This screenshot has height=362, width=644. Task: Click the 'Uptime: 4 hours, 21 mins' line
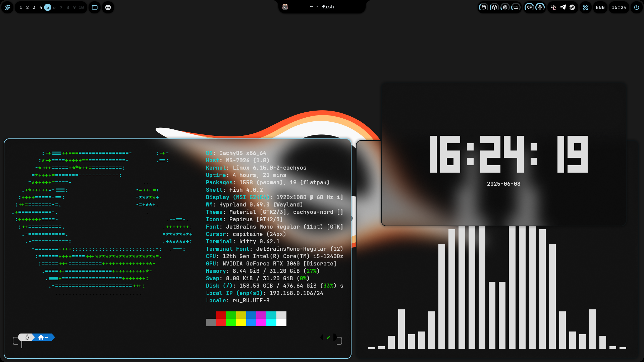coord(246,175)
